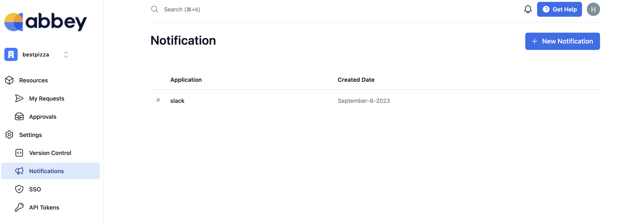
Task: Open the Version Control menu item
Action: [51, 153]
